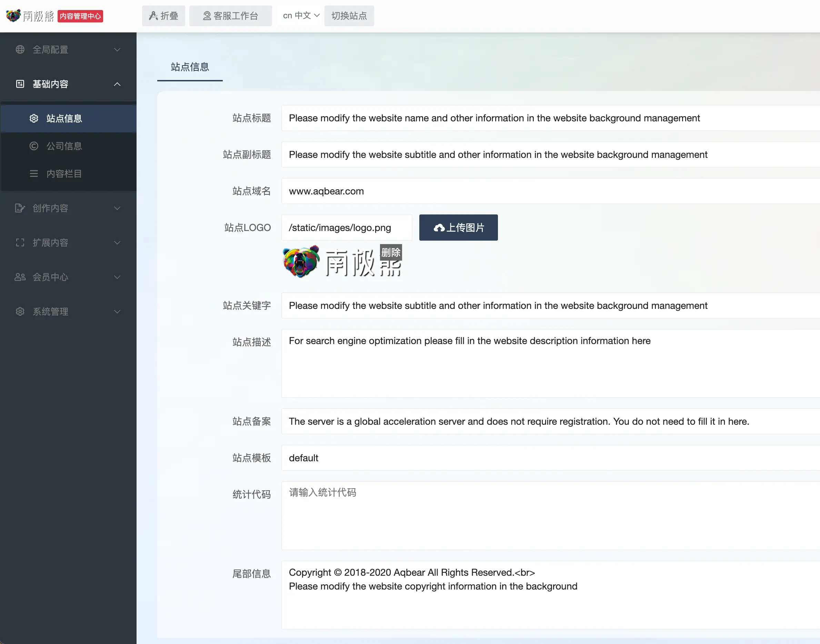The width and height of the screenshot is (820, 644).
Task: Click the 站点备案 field label
Action: click(252, 421)
